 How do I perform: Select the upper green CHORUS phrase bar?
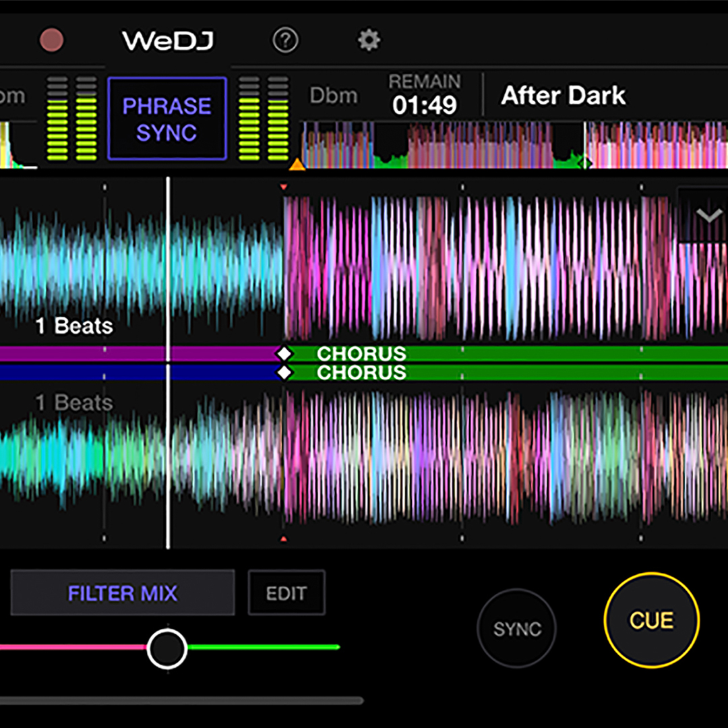click(539, 353)
